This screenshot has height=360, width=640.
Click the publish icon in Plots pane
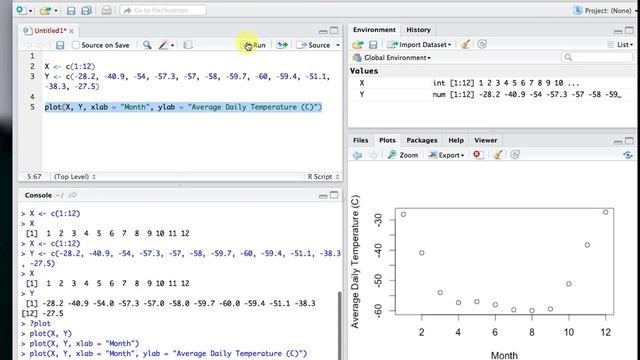[628, 155]
